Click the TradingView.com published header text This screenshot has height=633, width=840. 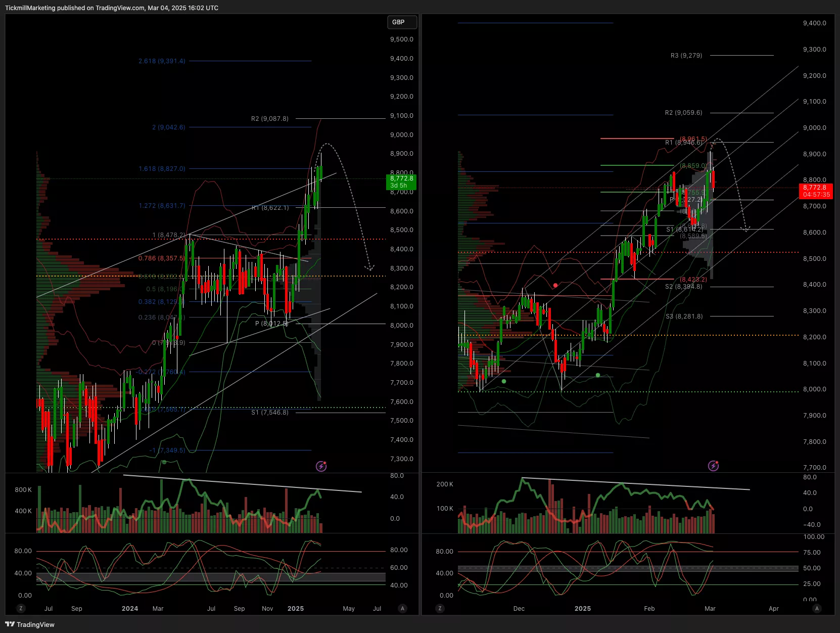pyautogui.click(x=112, y=8)
